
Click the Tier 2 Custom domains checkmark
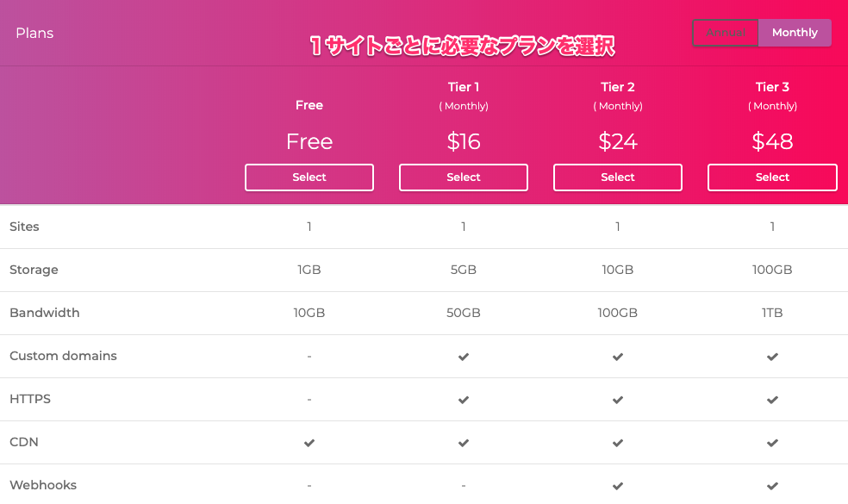point(618,357)
